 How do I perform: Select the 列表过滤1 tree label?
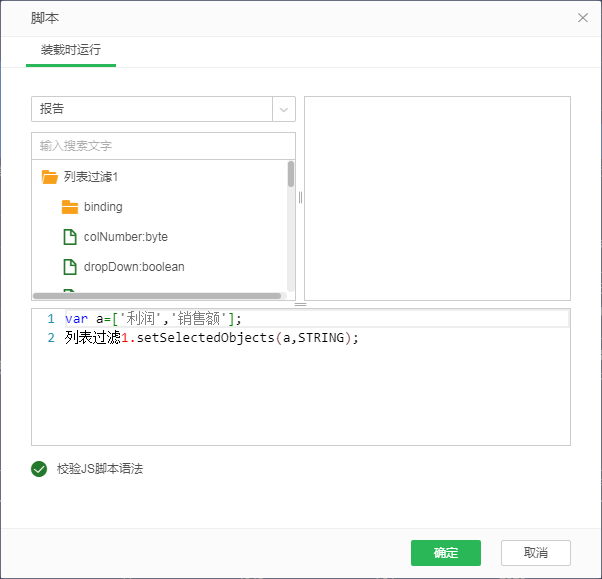tap(91, 177)
